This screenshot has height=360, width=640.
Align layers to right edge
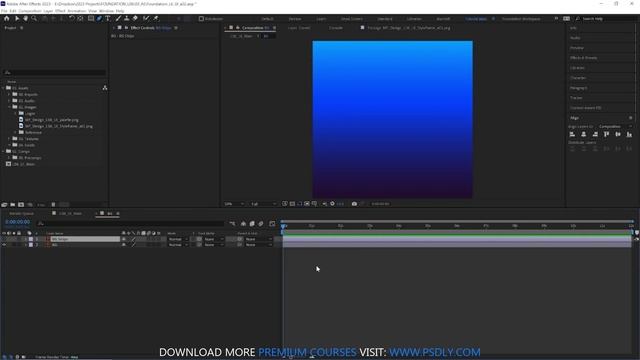pos(595,134)
